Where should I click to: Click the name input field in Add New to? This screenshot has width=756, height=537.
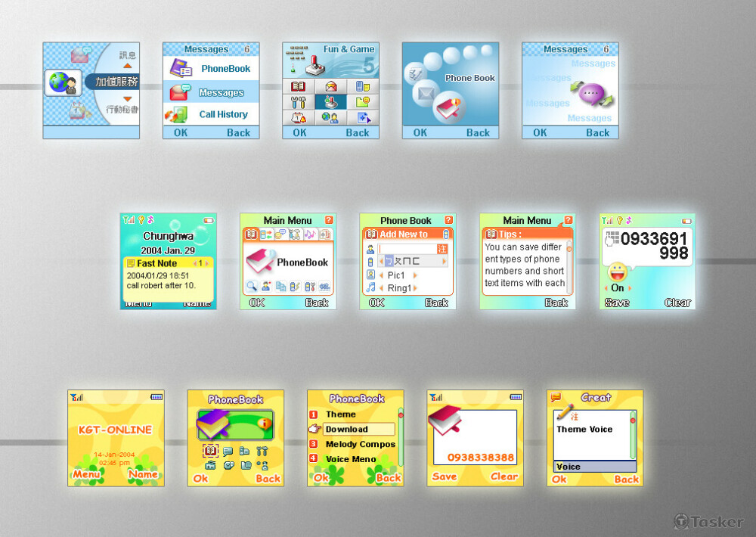click(408, 249)
